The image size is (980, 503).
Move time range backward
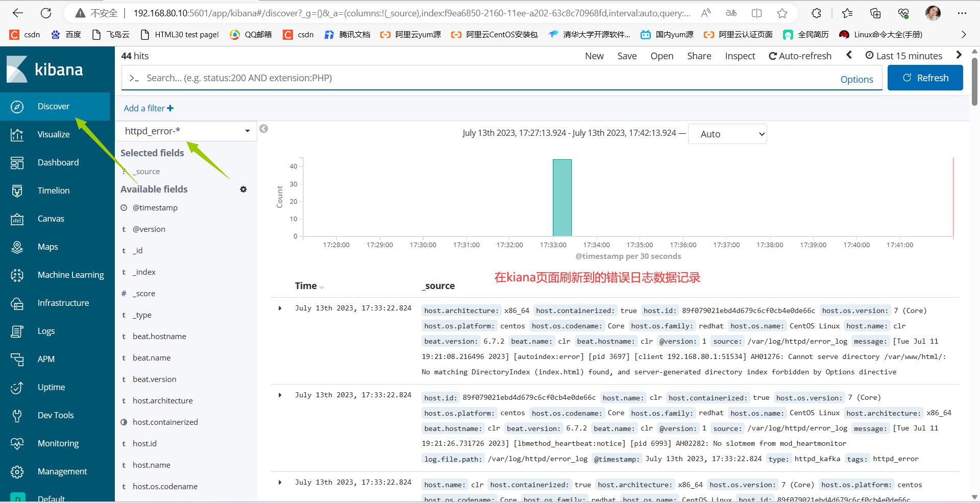849,55
